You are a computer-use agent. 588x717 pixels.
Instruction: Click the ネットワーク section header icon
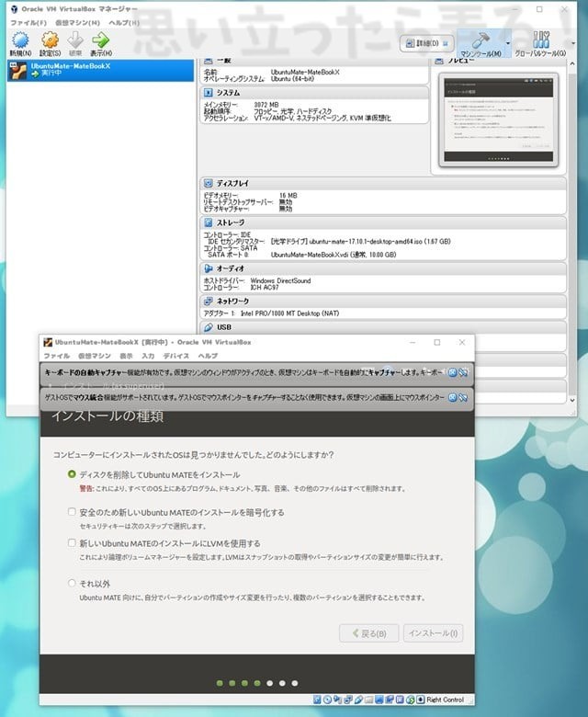[x=209, y=301]
